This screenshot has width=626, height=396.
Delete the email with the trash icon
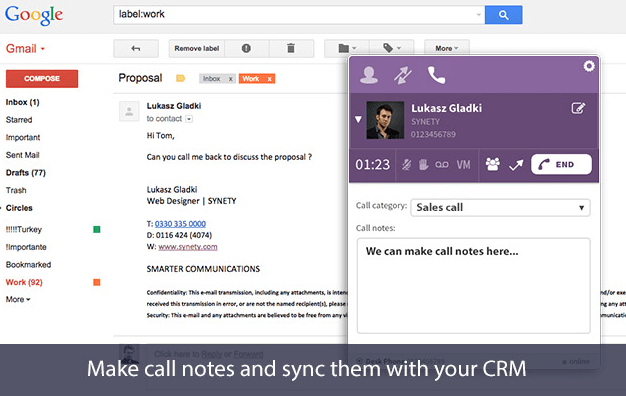point(291,48)
